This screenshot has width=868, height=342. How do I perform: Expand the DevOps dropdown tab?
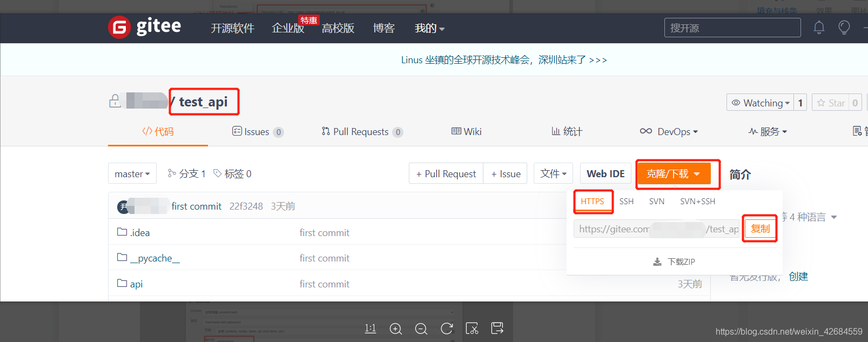click(669, 131)
